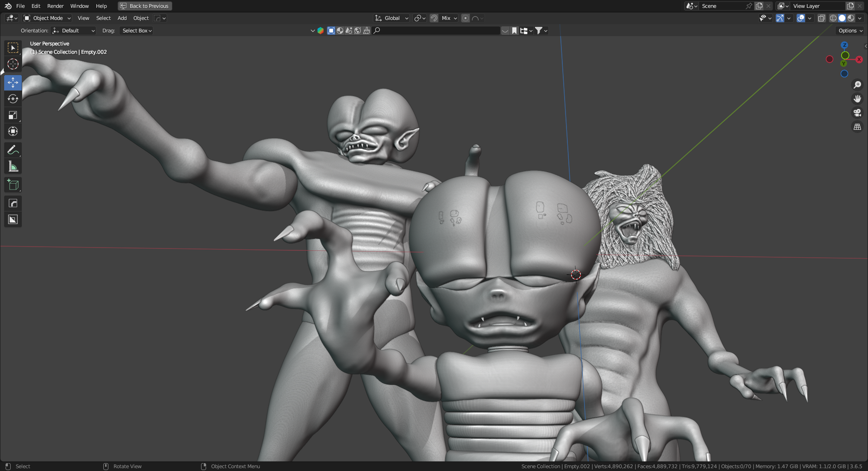Open the viewport View menu
The width and height of the screenshot is (868, 471).
83,18
